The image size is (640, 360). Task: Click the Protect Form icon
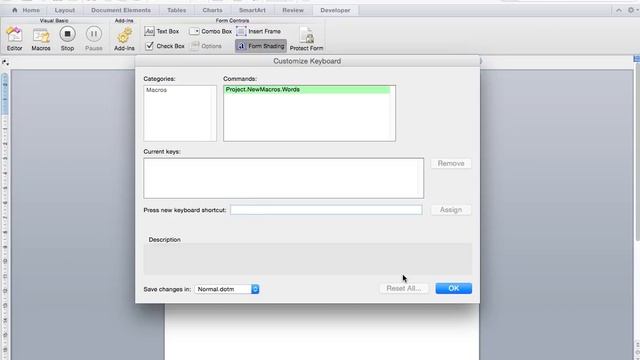pyautogui.click(x=306, y=39)
